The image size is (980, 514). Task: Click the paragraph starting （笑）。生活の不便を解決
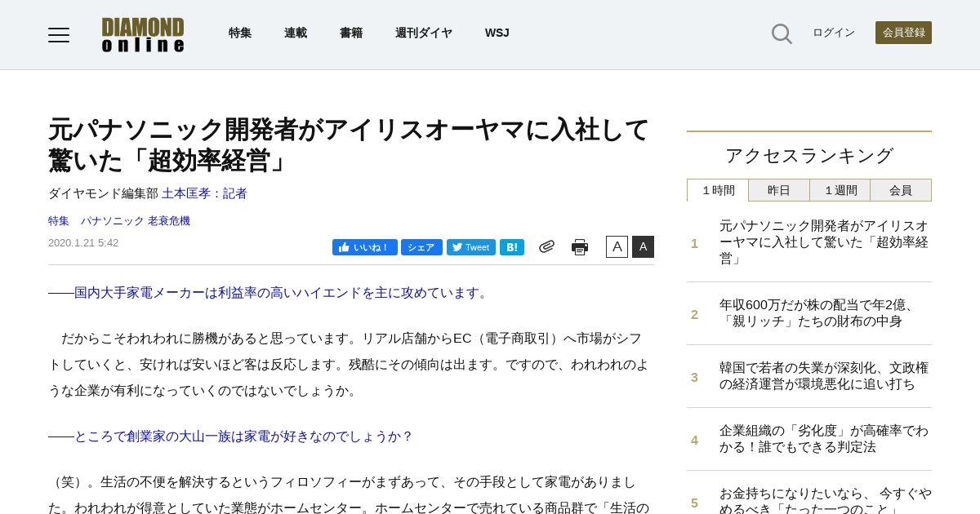click(x=349, y=494)
